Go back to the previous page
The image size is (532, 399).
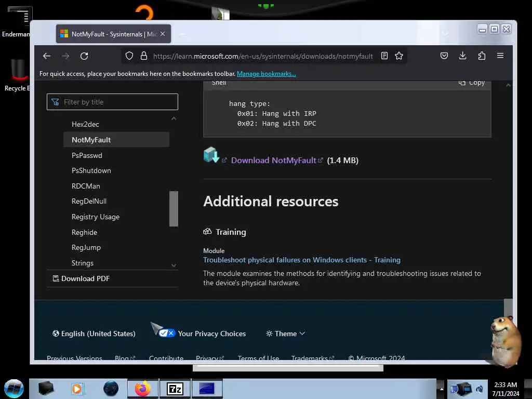point(46,56)
